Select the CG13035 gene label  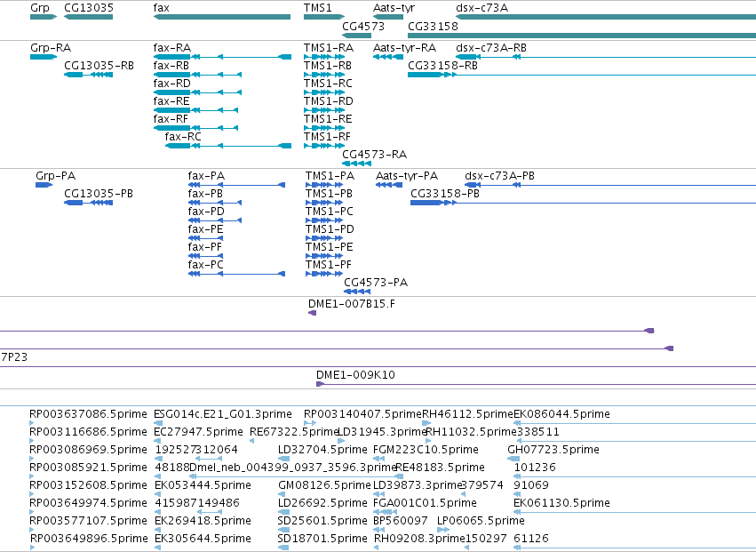[89, 8]
